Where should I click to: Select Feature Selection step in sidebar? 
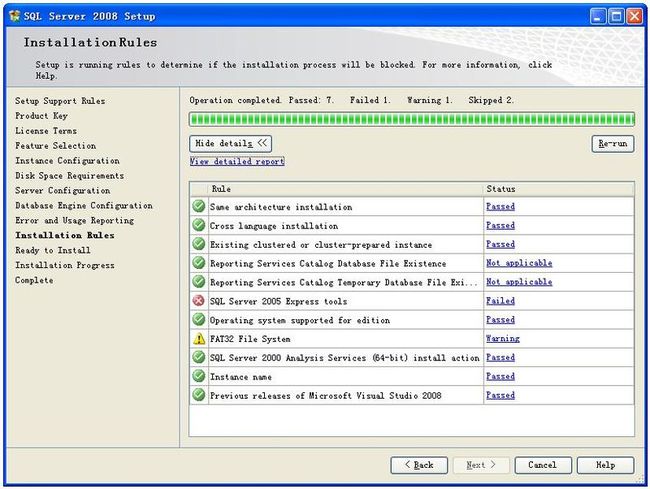(x=56, y=145)
